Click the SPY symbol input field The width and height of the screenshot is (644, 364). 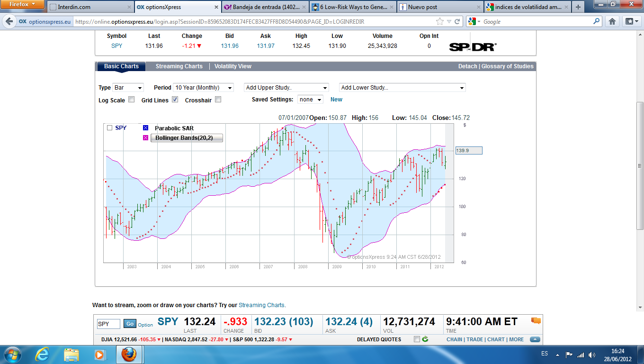108,324
